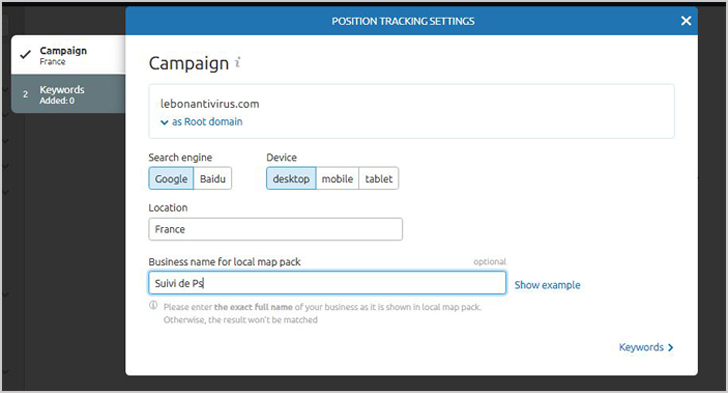Click the step 2 number badge

coord(26,94)
